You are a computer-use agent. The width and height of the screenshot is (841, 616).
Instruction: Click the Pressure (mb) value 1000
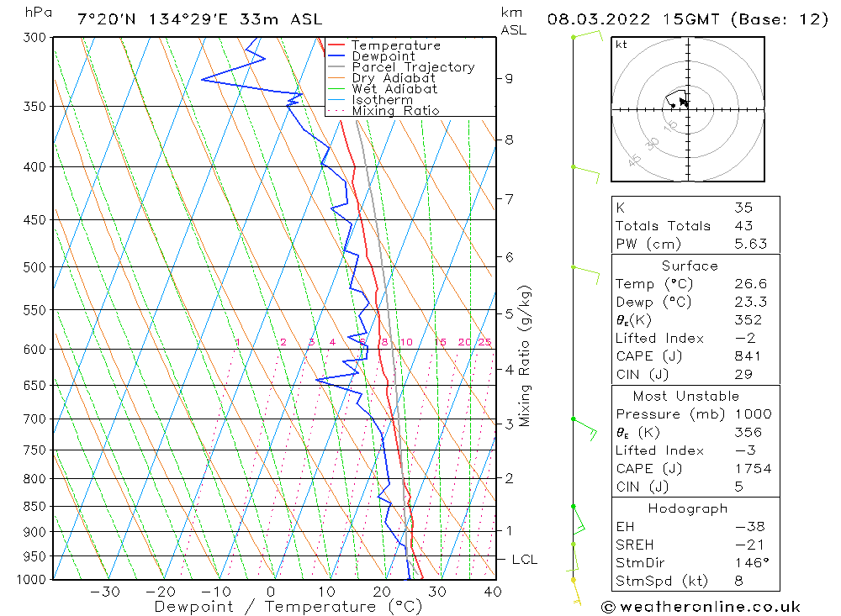click(x=753, y=413)
